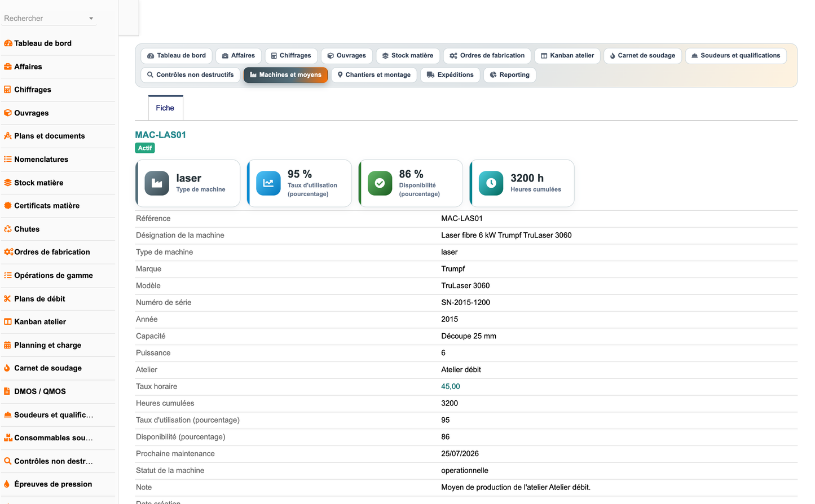Viewport: 815px width, 504px height.
Task: Click the Heures cumulées clock card icon
Action: pyautogui.click(x=491, y=183)
